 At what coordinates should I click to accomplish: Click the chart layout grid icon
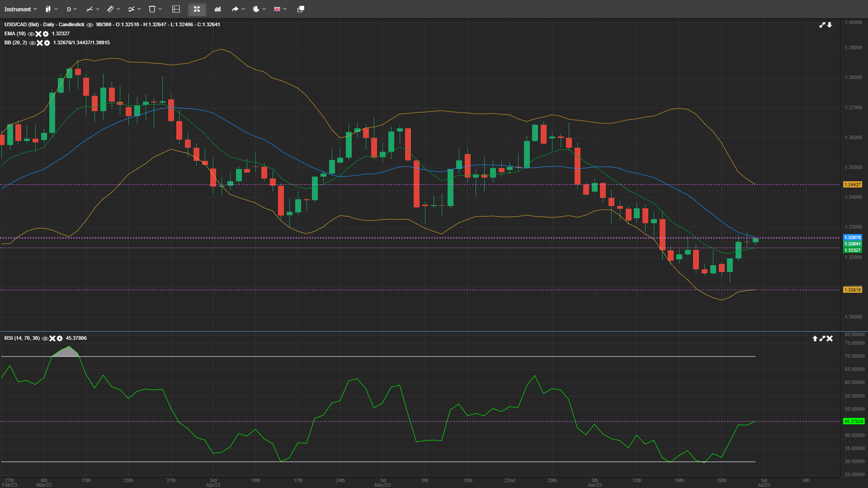point(176,9)
